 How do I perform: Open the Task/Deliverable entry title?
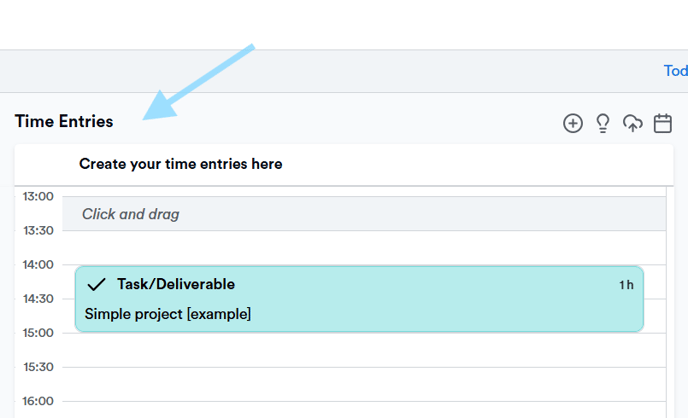pos(176,284)
